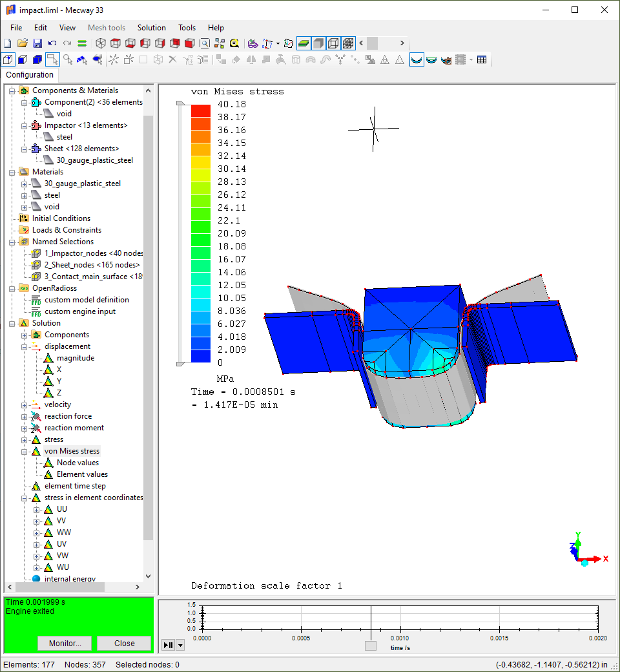Open the Help menu

coord(216,27)
